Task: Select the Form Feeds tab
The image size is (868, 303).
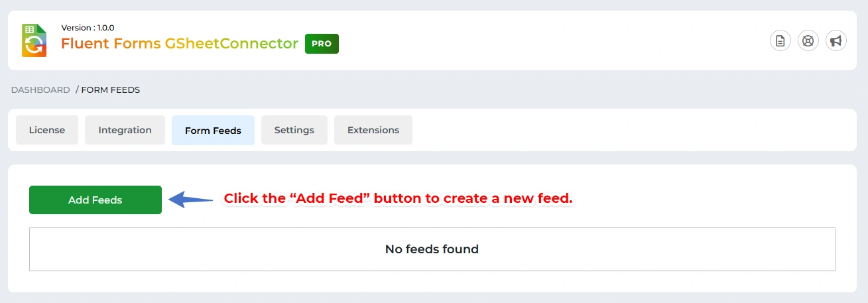Action: coord(213,131)
